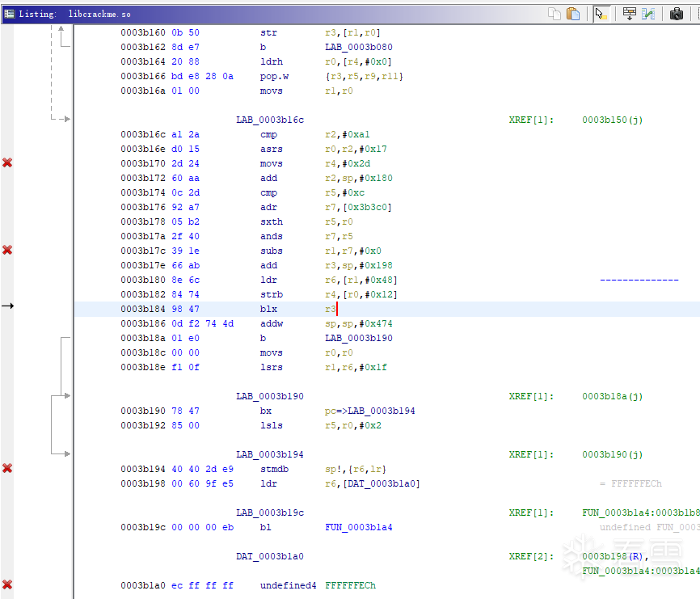Select operand r4,#0x2d of movs

pyautogui.click(x=348, y=164)
